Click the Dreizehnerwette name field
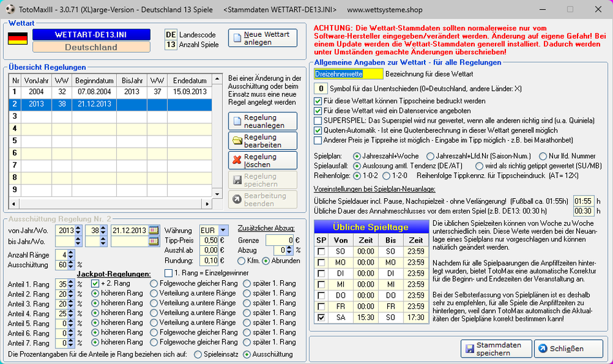613x364 pixels. 348,74
